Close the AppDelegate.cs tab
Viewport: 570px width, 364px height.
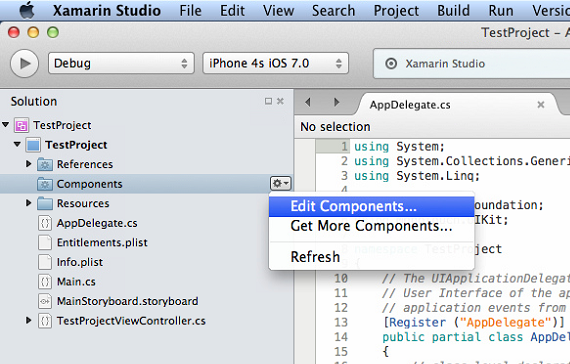point(541,105)
